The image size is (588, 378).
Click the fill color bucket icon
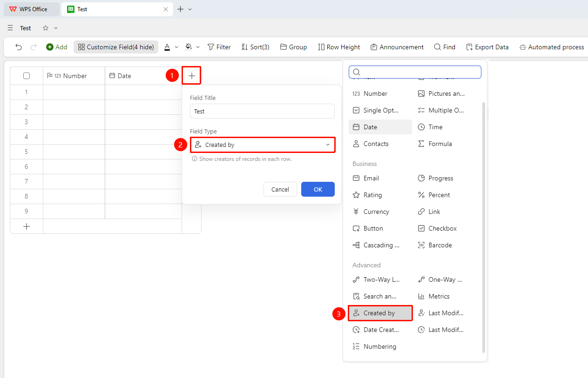(189, 47)
